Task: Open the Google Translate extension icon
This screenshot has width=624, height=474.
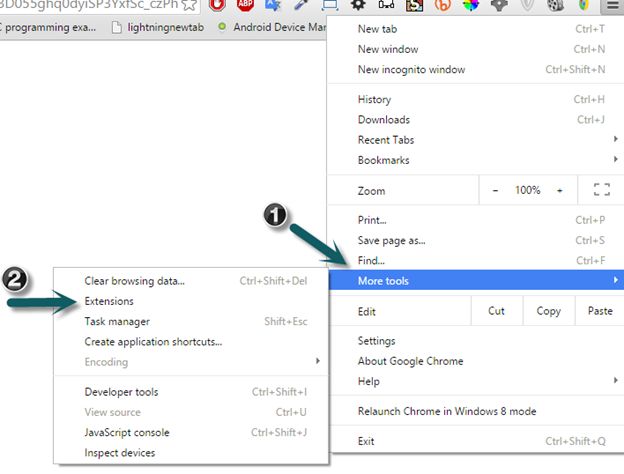Action: click(273, 5)
